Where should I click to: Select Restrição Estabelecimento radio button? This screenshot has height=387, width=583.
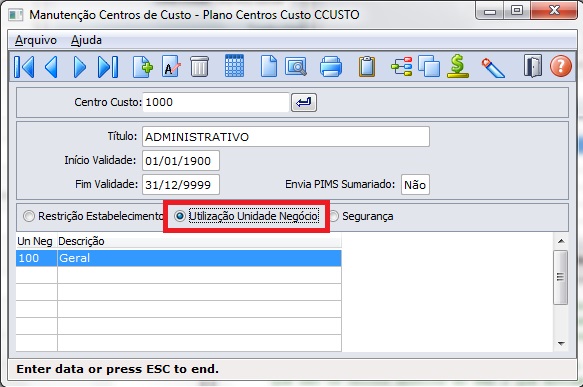pos(29,216)
